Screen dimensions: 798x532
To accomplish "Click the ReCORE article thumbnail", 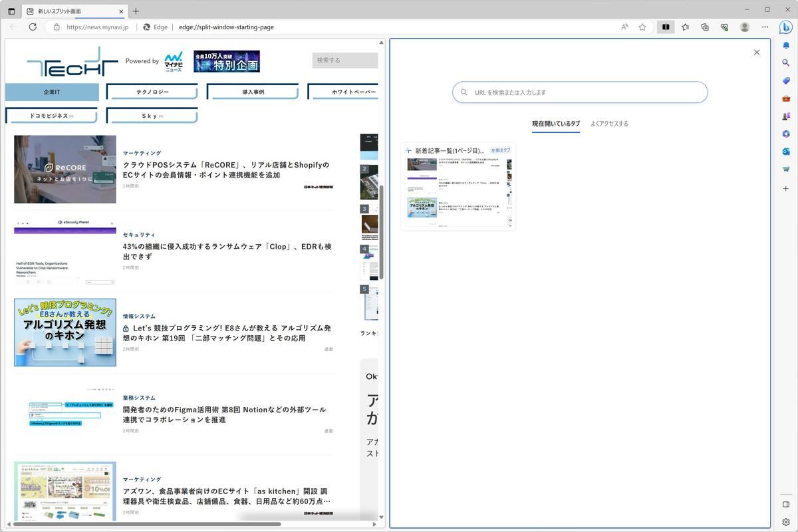I will (65, 170).
